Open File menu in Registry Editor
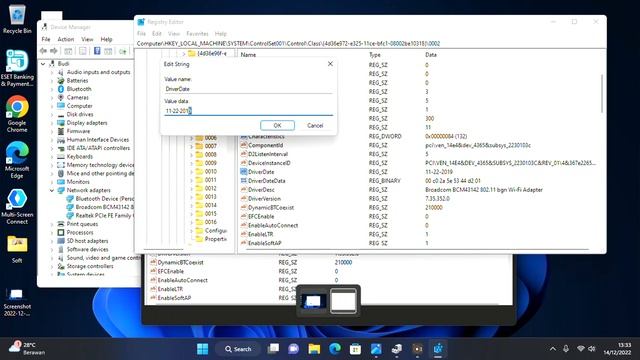Viewport: 640px width, 360px height. click(141, 33)
